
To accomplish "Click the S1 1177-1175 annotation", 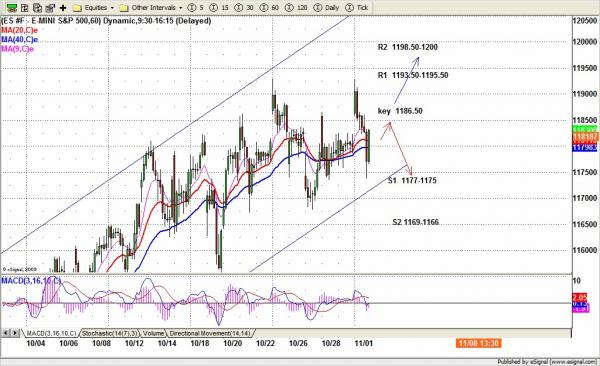I will point(412,180).
